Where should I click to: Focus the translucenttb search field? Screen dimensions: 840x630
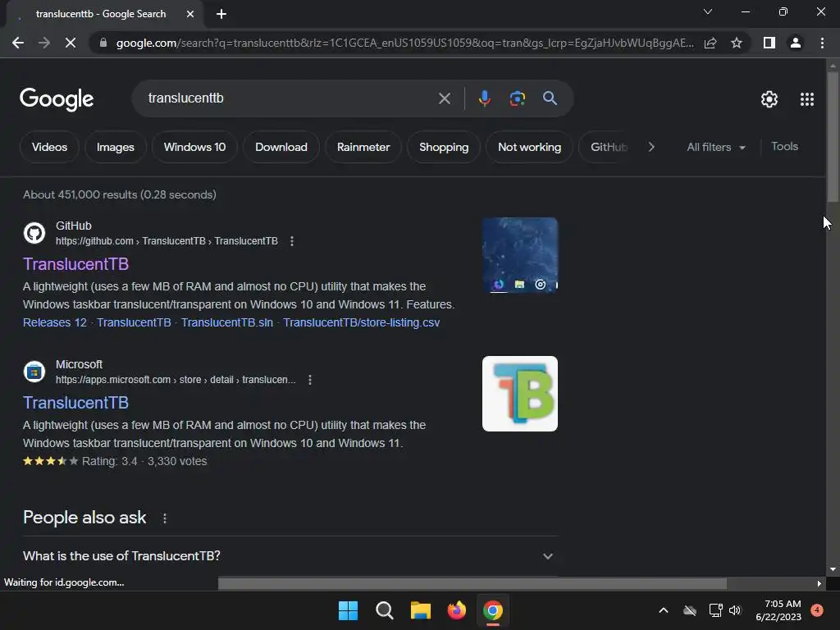(x=290, y=98)
